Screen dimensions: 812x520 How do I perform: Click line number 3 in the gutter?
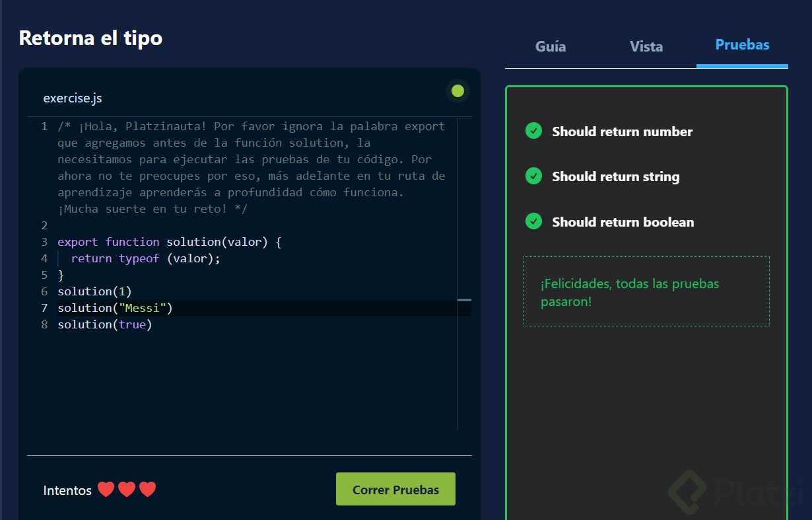click(44, 242)
